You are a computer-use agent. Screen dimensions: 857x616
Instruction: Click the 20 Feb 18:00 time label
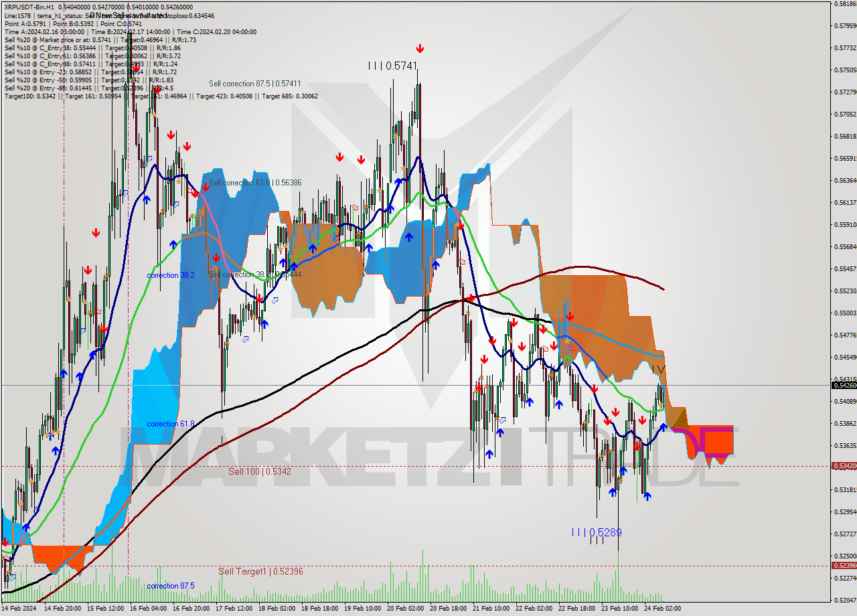click(448, 609)
